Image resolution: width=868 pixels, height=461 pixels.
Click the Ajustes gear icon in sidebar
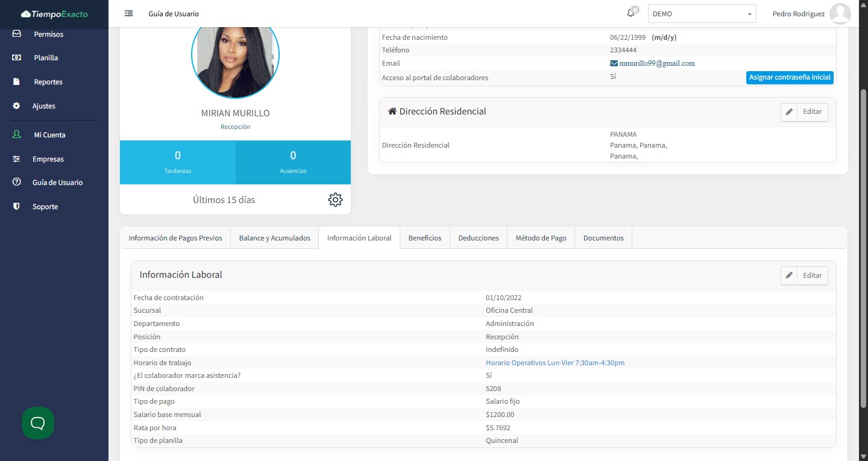(17, 106)
